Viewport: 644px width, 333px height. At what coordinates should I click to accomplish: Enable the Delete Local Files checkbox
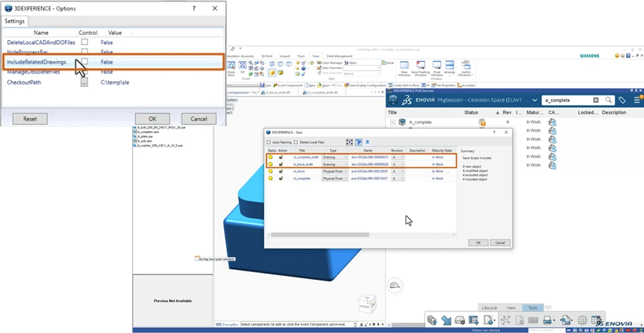point(296,142)
